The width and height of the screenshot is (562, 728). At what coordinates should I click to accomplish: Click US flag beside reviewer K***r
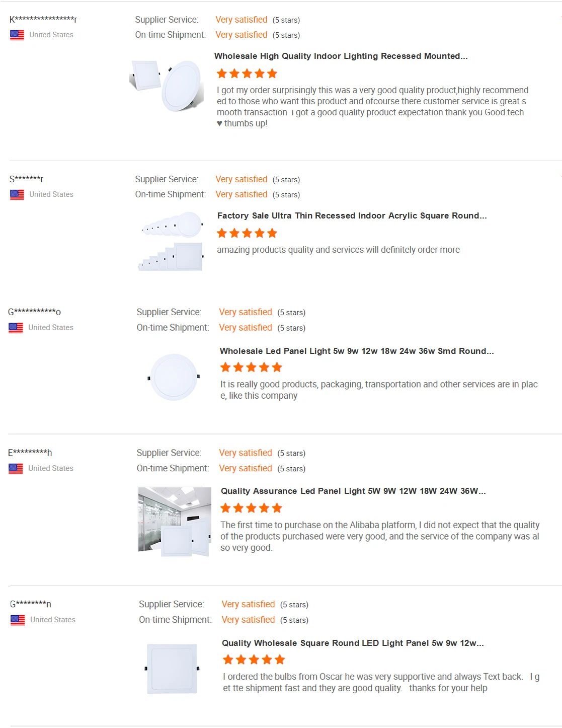click(17, 35)
